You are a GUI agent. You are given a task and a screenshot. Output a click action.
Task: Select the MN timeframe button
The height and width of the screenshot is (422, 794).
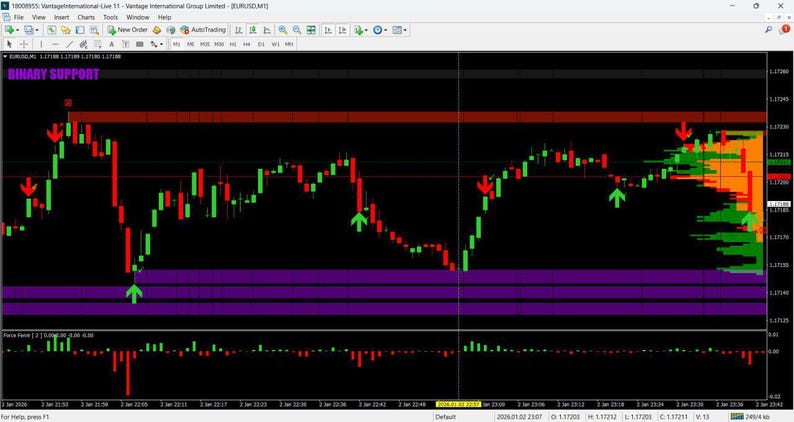(289, 44)
